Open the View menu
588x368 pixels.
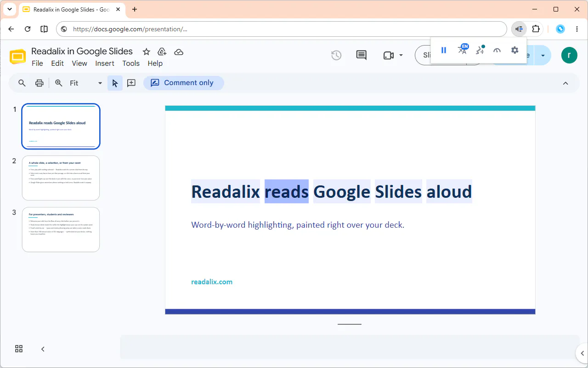point(79,63)
